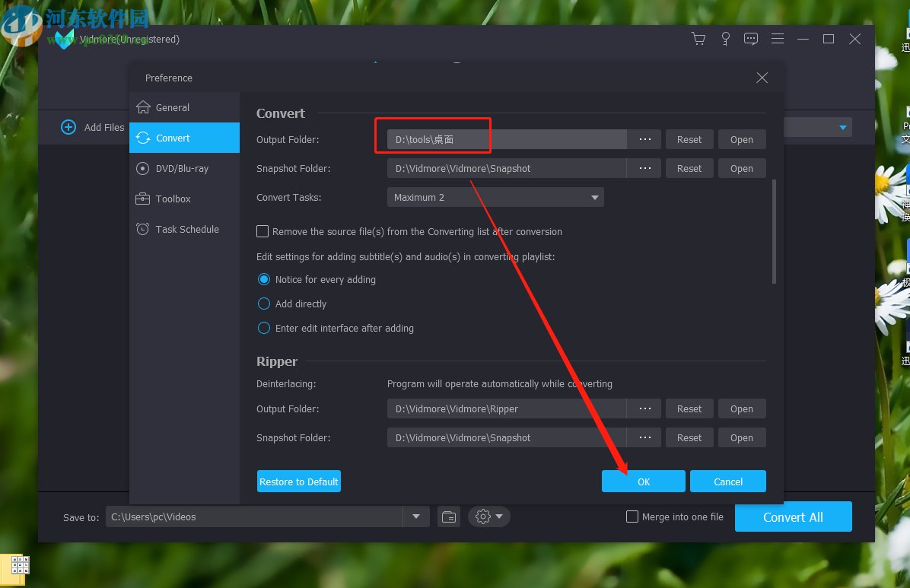The image size is (910, 588).
Task: Select Add directly radio option
Action: pos(264,304)
